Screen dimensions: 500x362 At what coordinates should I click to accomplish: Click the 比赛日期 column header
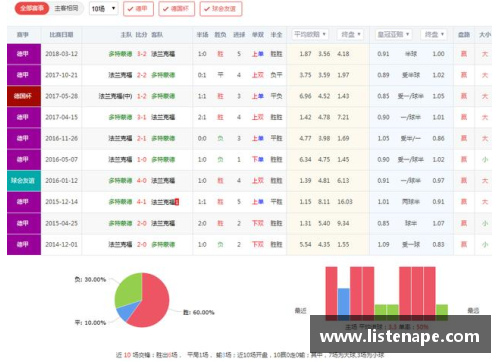coord(61,35)
